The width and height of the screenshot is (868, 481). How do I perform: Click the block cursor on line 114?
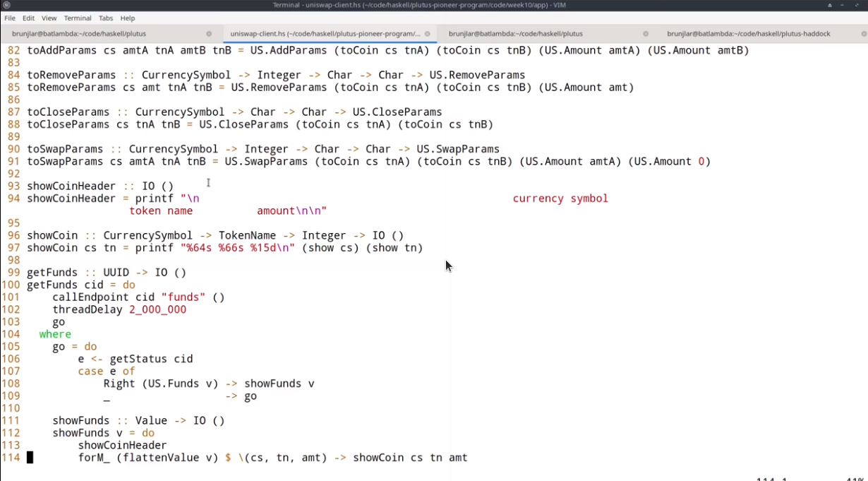coord(30,458)
